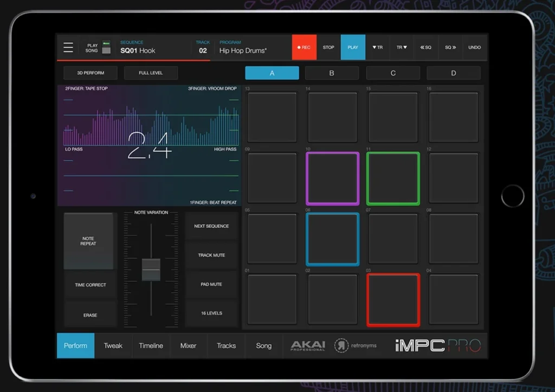Select pad bank D

(x=454, y=73)
